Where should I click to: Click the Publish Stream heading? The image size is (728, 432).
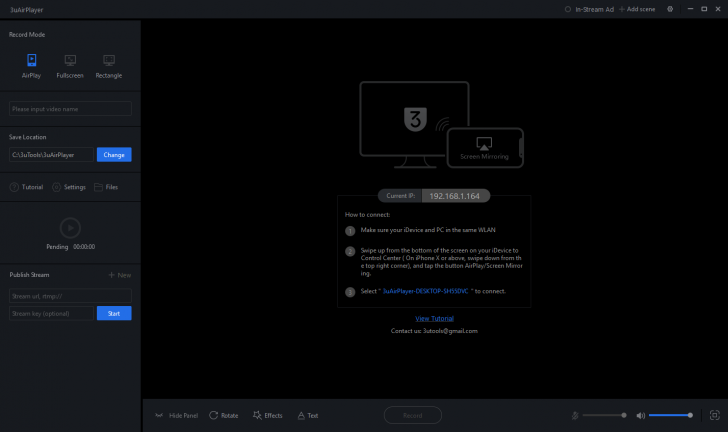pyautogui.click(x=29, y=275)
